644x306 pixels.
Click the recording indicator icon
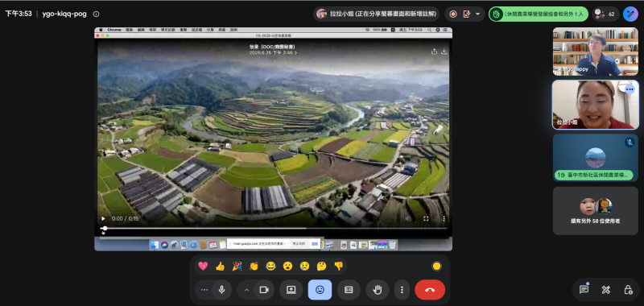tap(453, 14)
